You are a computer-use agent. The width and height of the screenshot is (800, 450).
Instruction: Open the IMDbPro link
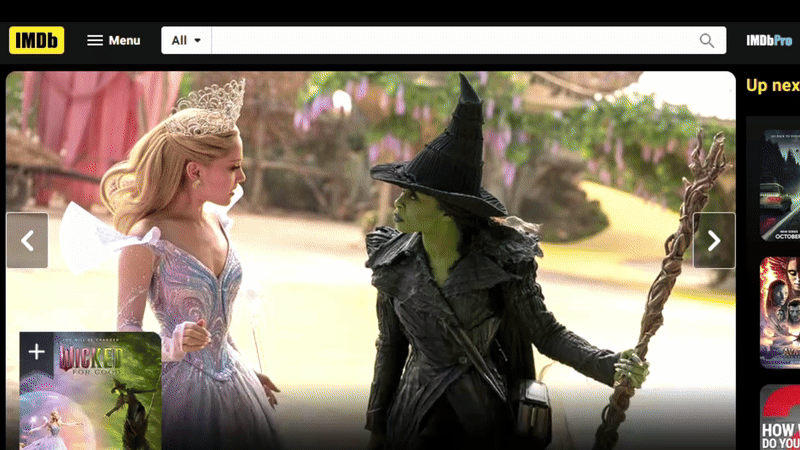pyautogui.click(x=769, y=40)
